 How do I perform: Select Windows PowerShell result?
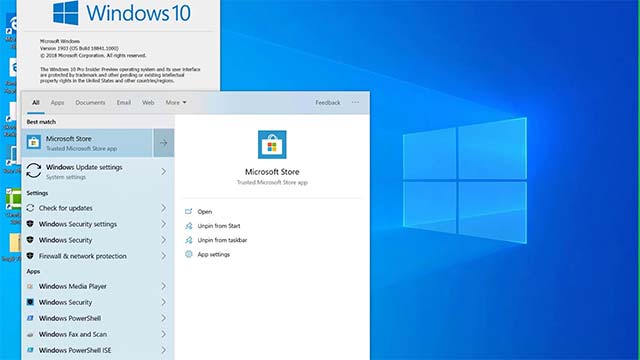click(x=98, y=318)
